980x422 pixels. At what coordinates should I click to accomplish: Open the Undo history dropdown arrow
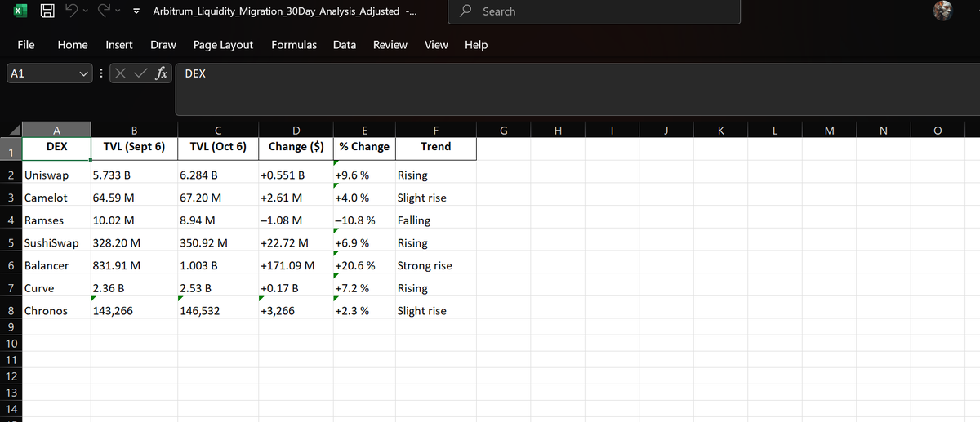click(x=86, y=11)
